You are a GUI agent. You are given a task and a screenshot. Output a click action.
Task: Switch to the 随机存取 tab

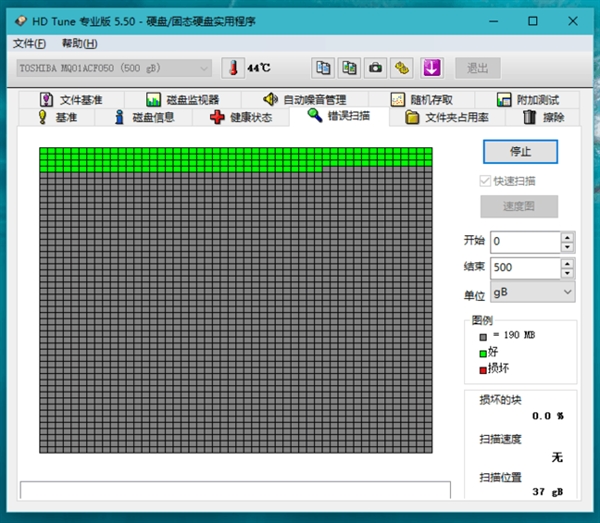[x=421, y=100]
